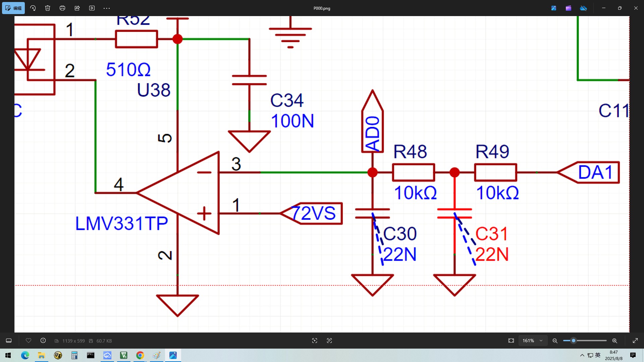Click the 100N value text

click(292, 121)
